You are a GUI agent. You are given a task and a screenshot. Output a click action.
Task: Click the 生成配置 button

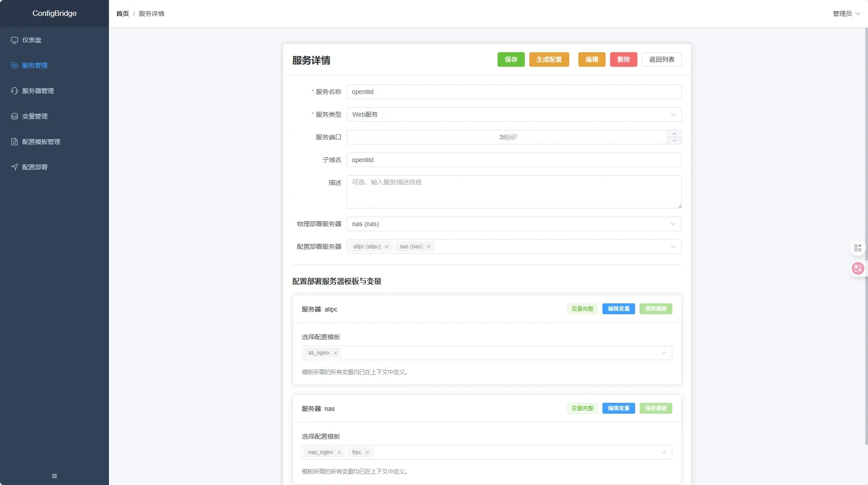point(549,59)
